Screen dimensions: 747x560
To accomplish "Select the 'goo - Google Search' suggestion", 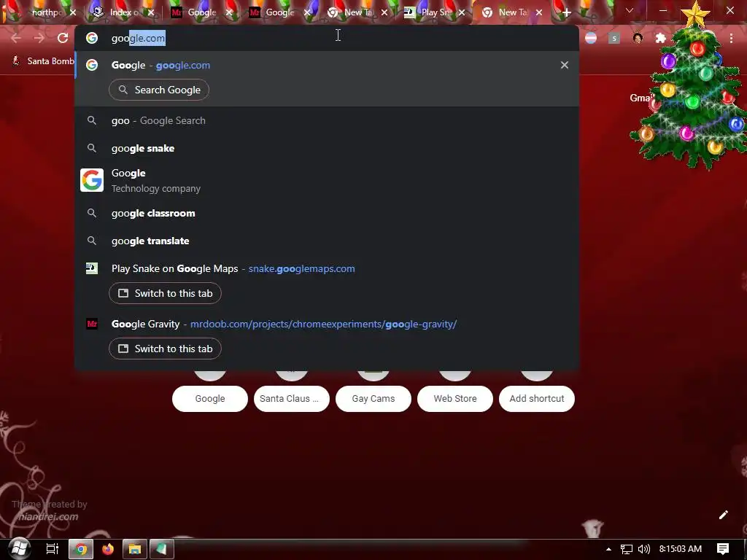I will pyautogui.click(x=326, y=120).
